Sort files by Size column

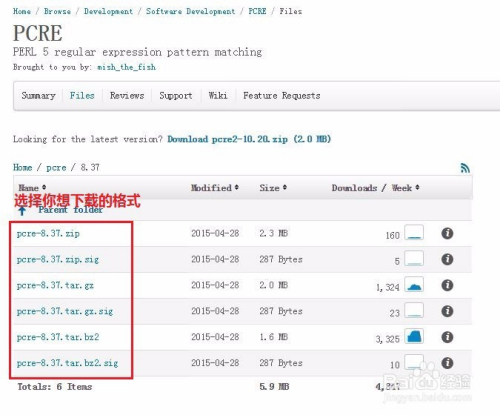tap(273, 188)
